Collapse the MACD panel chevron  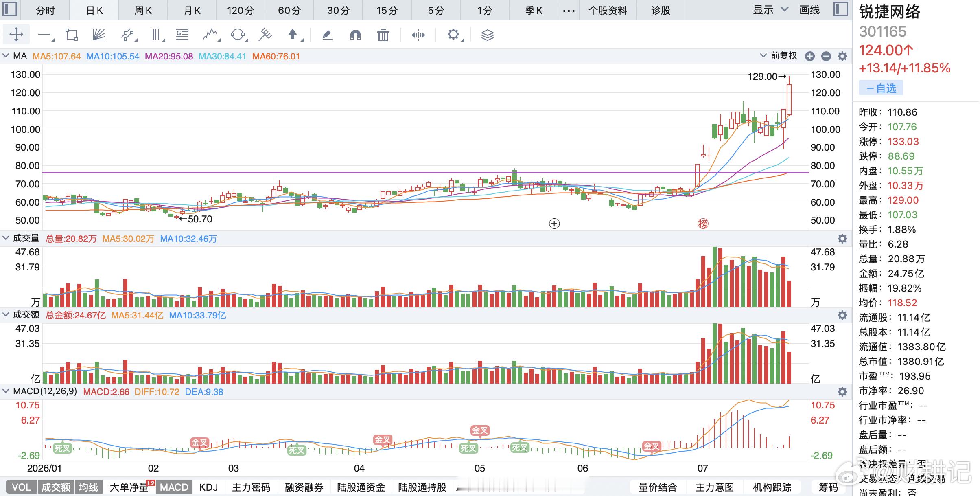[6, 391]
